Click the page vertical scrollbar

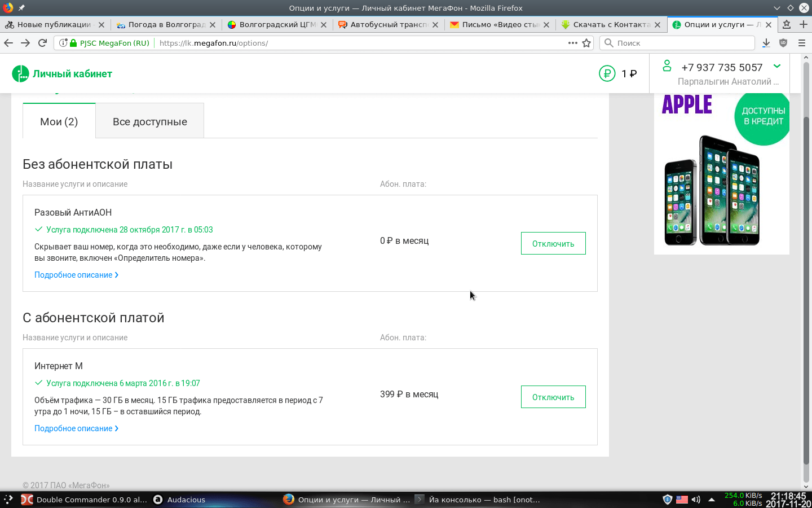pyautogui.click(x=806, y=292)
